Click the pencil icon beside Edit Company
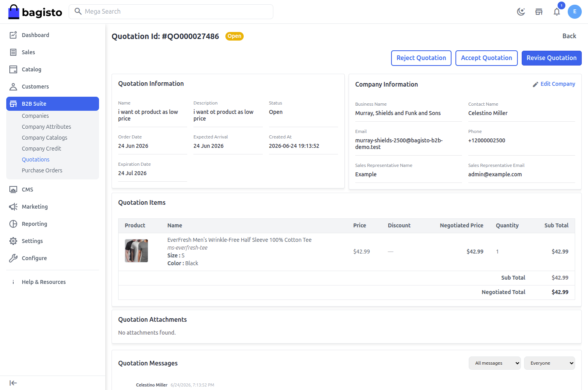Screen dimensions: 588x390 tap(536, 84)
